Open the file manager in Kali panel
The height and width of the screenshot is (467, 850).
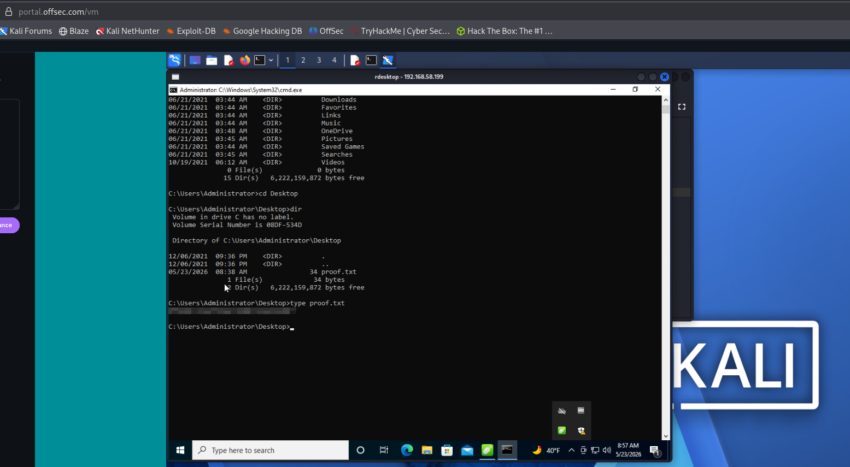pyautogui.click(x=211, y=60)
